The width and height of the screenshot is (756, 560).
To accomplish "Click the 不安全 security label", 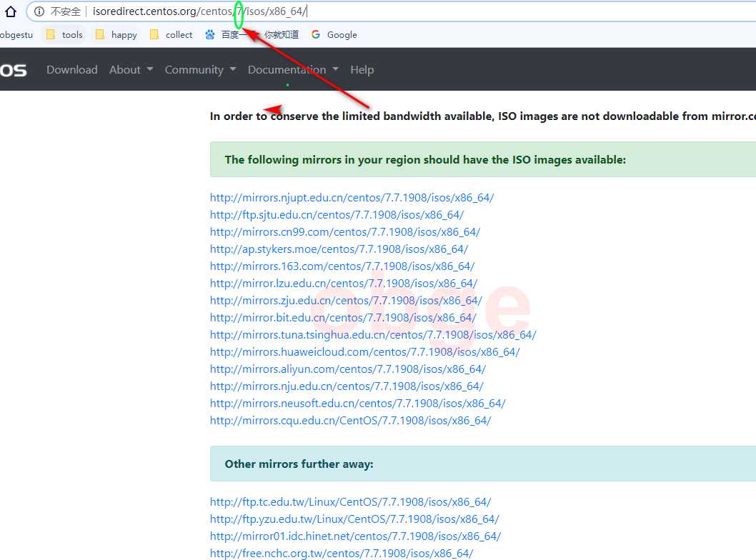I will point(66,11).
